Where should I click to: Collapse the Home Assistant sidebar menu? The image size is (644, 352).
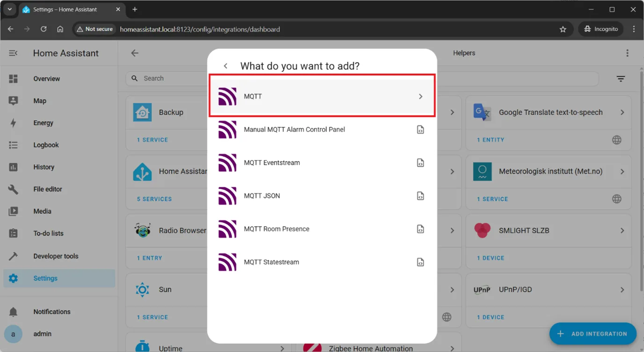click(13, 53)
